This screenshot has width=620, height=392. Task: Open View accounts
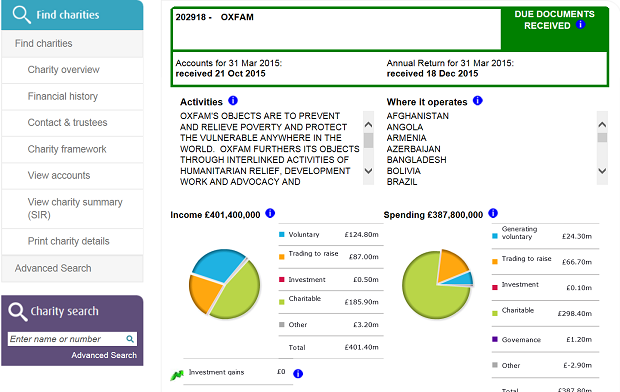[72, 176]
